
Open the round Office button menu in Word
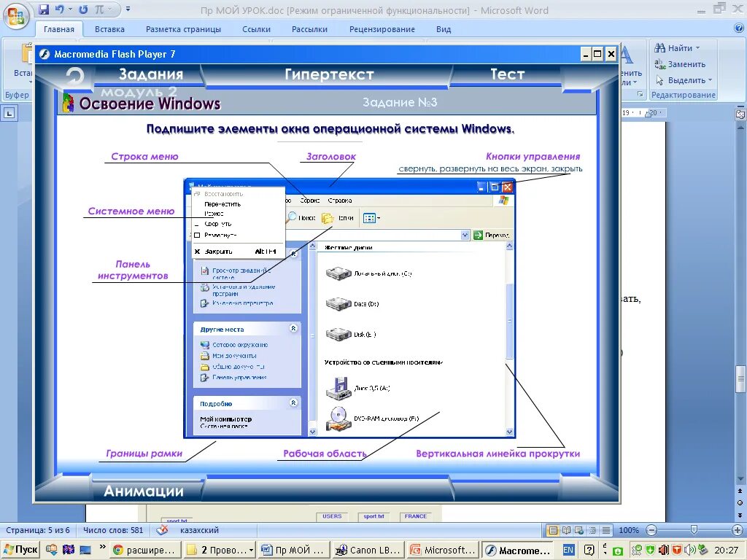pyautogui.click(x=16, y=17)
